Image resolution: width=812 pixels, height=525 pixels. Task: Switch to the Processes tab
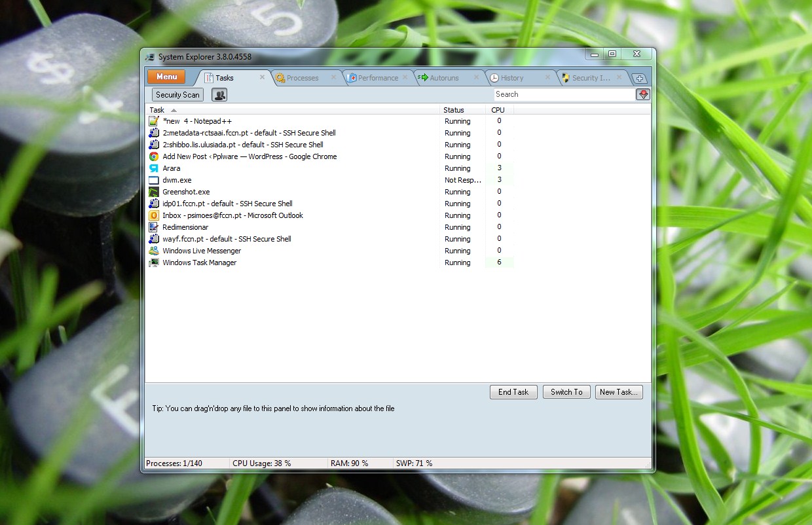[x=302, y=78]
